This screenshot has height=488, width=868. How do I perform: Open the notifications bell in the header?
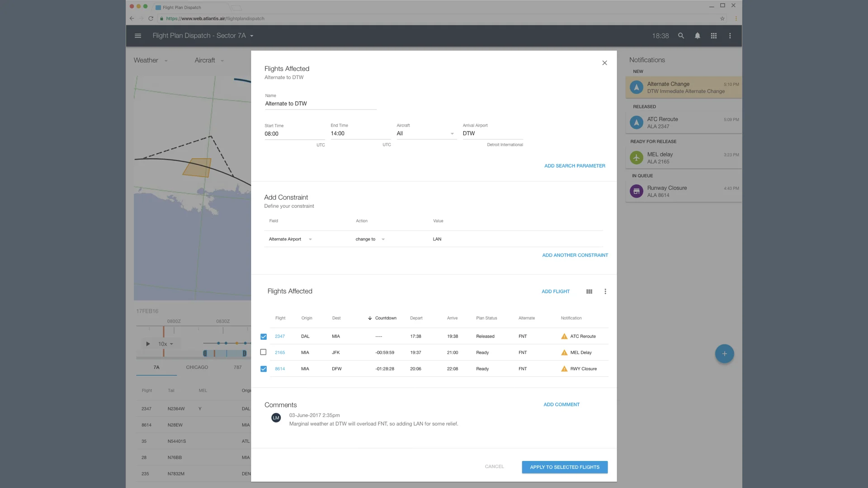pos(697,36)
